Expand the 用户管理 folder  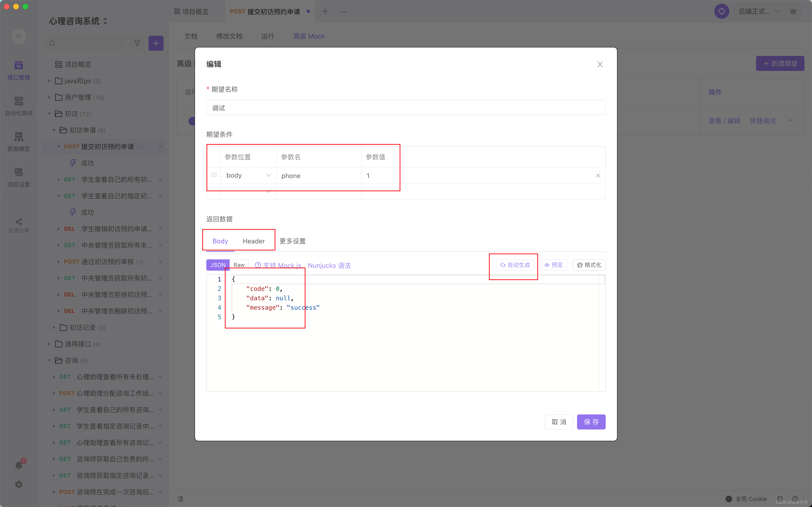[x=49, y=97]
